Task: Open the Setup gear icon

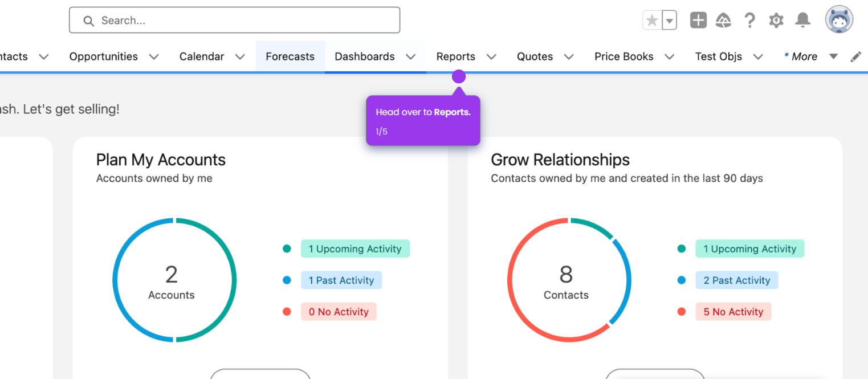Action: coord(776,21)
